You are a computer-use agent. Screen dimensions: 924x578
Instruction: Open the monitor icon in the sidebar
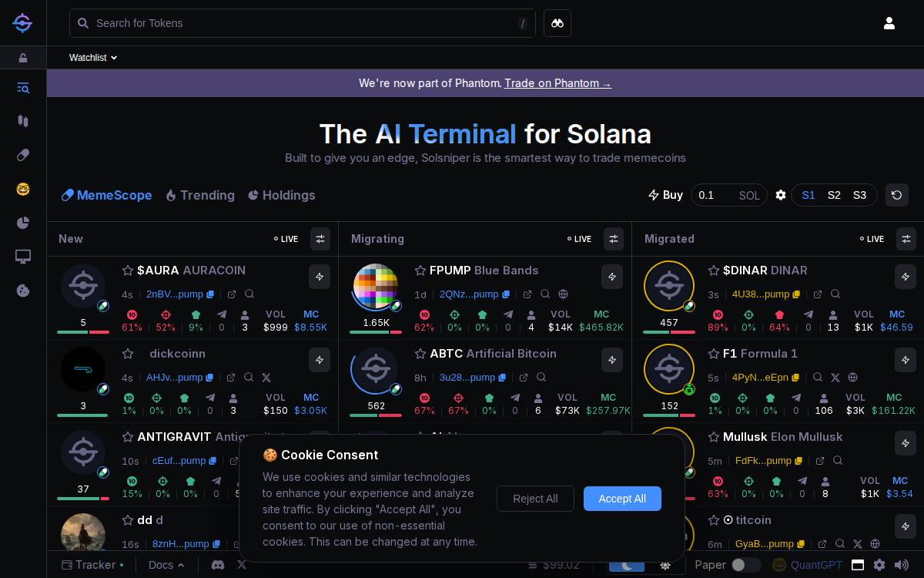pos(23,257)
